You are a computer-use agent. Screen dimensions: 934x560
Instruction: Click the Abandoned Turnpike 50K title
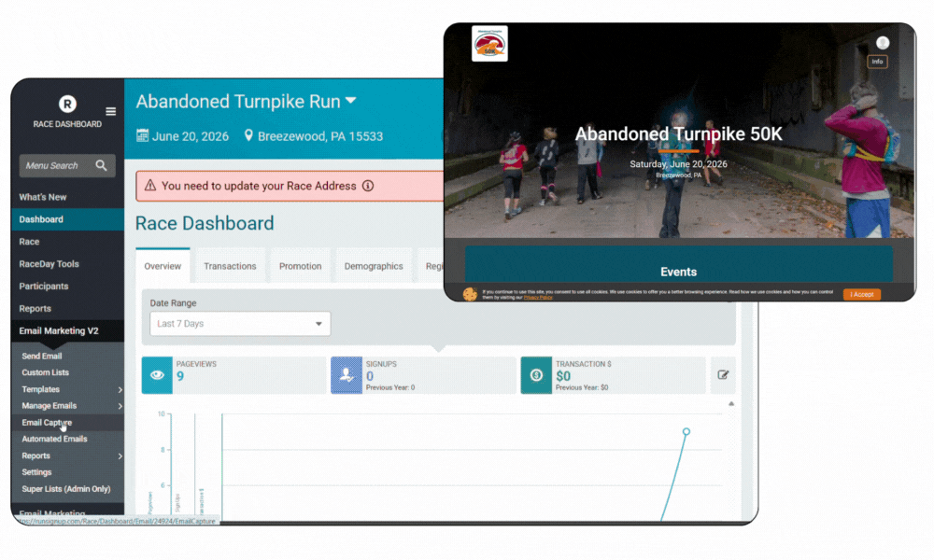pyautogui.click(x=678, y=133)
